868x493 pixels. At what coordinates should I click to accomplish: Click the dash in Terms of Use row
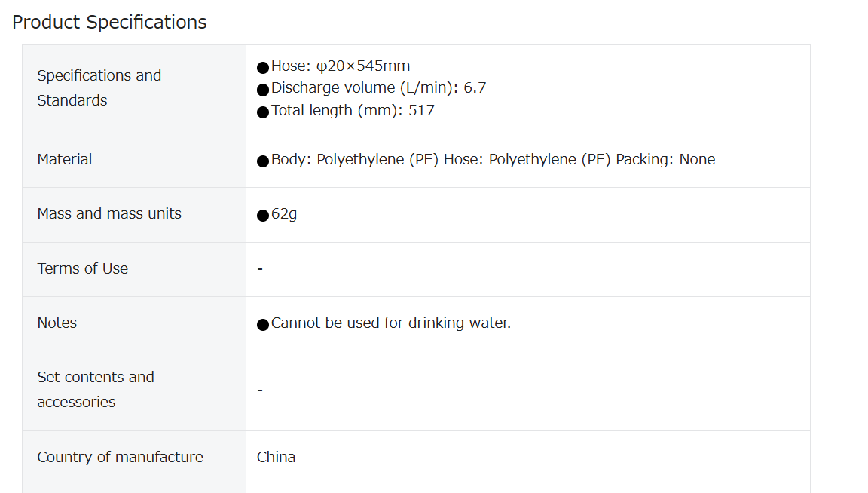[x=260, y=269]
